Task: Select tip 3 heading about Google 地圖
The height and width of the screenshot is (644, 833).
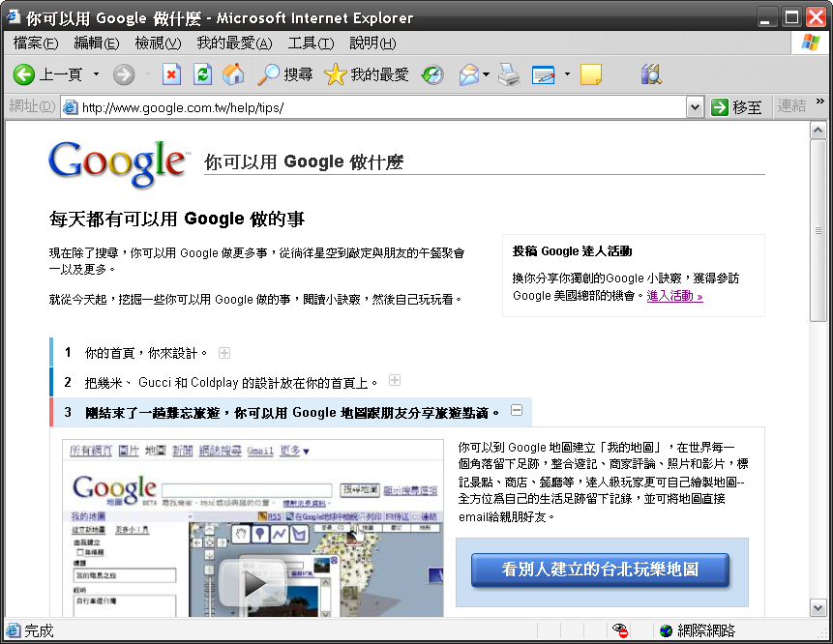Action: 292,413
